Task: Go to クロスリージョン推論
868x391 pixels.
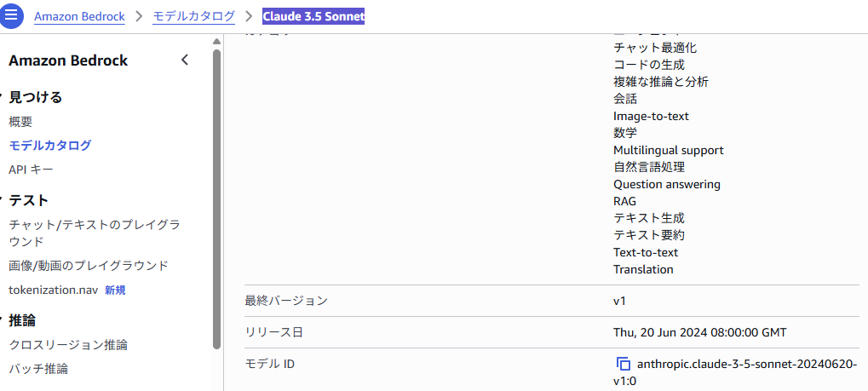Action: [68, 345]
